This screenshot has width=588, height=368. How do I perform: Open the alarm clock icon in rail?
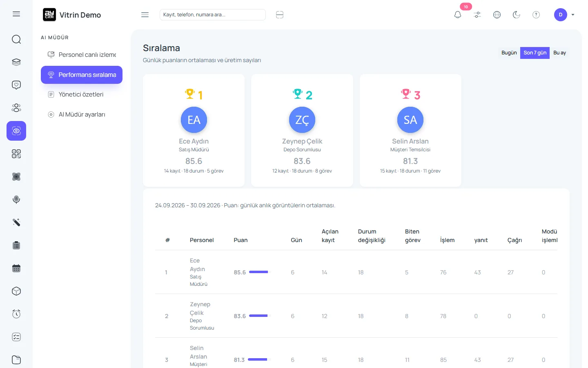[16, 314]
